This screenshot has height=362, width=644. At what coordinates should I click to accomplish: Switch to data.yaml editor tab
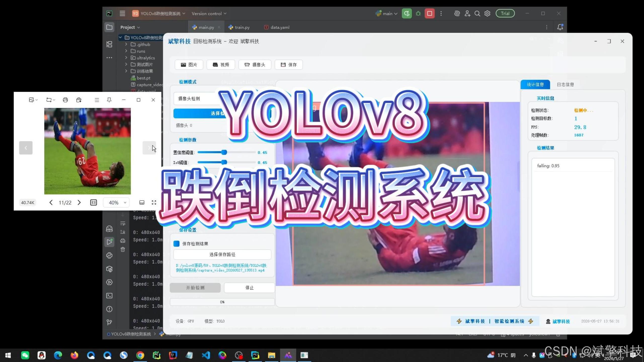pos(277,27)
